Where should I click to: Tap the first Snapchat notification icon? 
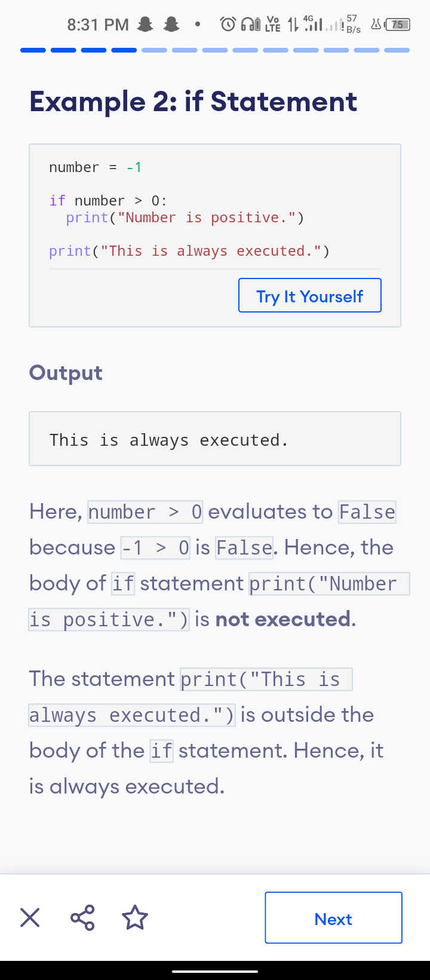tap(145, 24)
